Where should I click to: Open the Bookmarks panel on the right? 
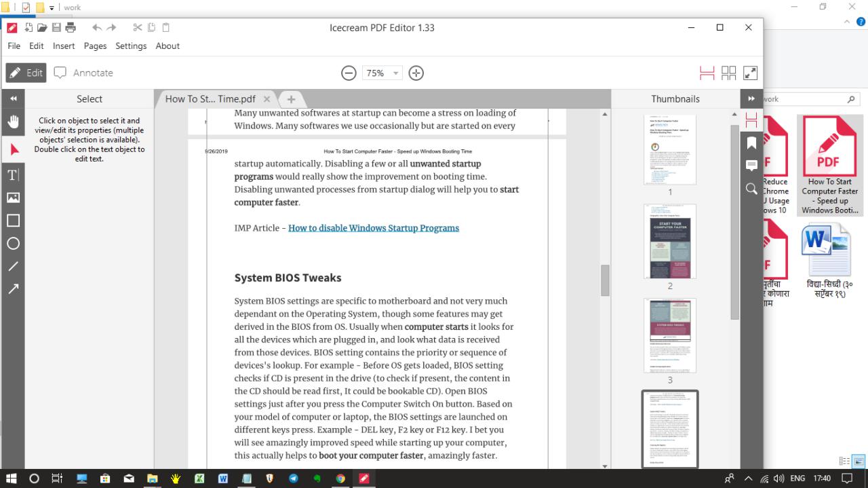(x=751, y=143)
